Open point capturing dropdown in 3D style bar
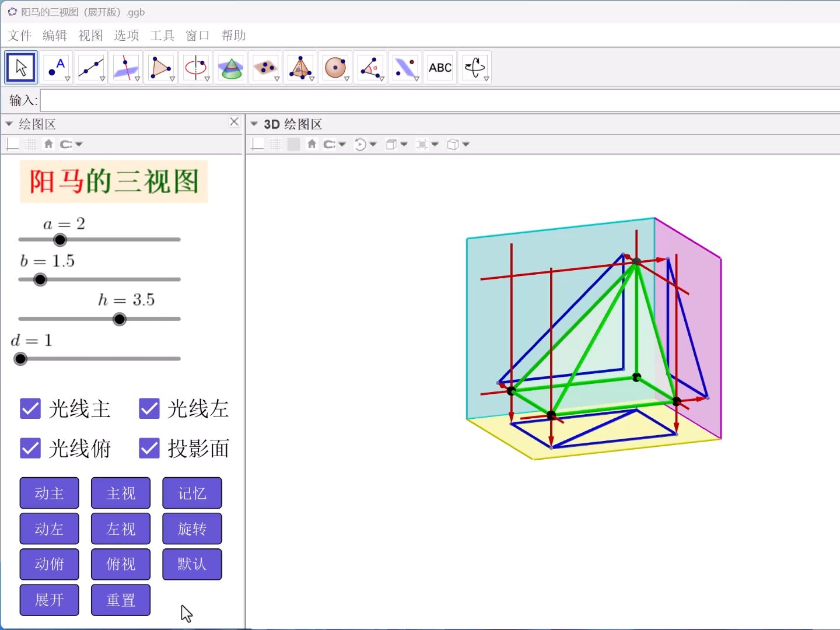Screen dimensions: 840x630 342,144
